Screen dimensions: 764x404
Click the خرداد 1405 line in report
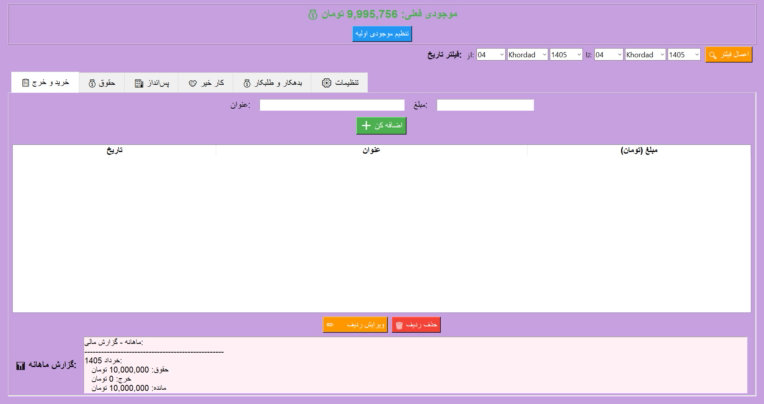103,361
